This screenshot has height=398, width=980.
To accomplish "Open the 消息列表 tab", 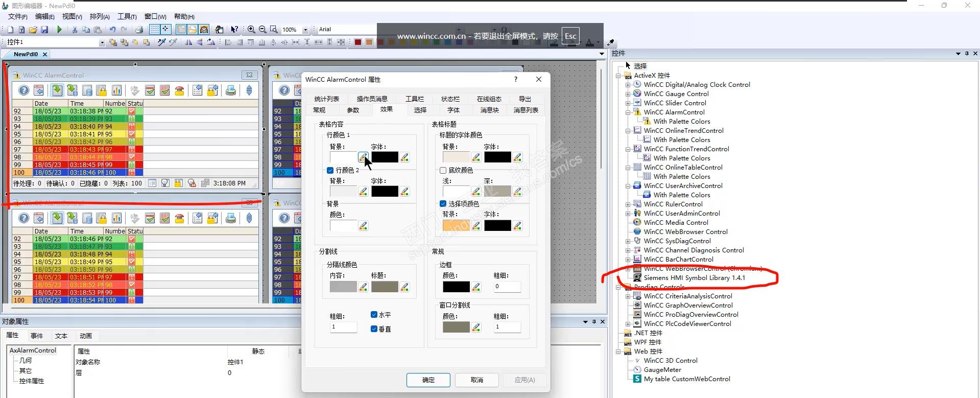I will (x=526, y=110).
